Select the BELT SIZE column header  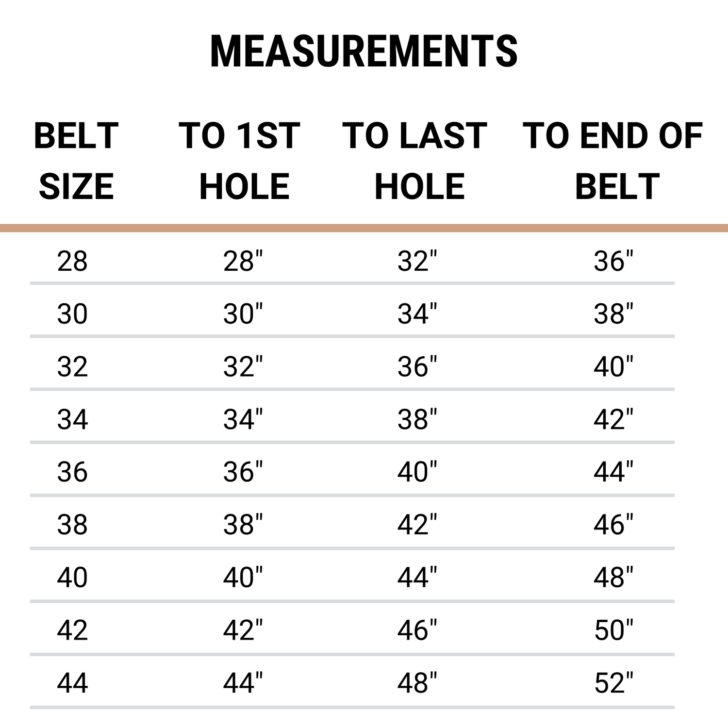76,161
